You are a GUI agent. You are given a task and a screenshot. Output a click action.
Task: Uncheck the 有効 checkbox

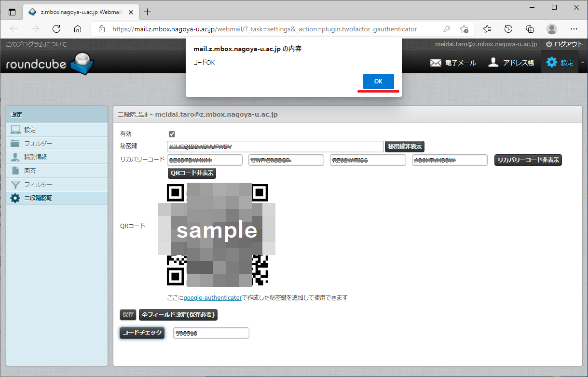click(x=172, y=134)
